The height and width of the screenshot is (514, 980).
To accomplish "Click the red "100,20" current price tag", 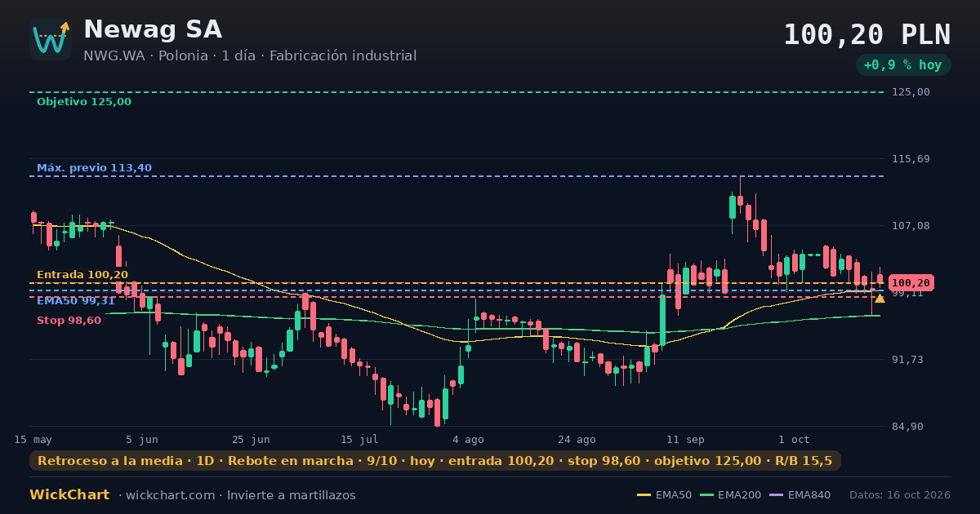I will pos(911,283).
